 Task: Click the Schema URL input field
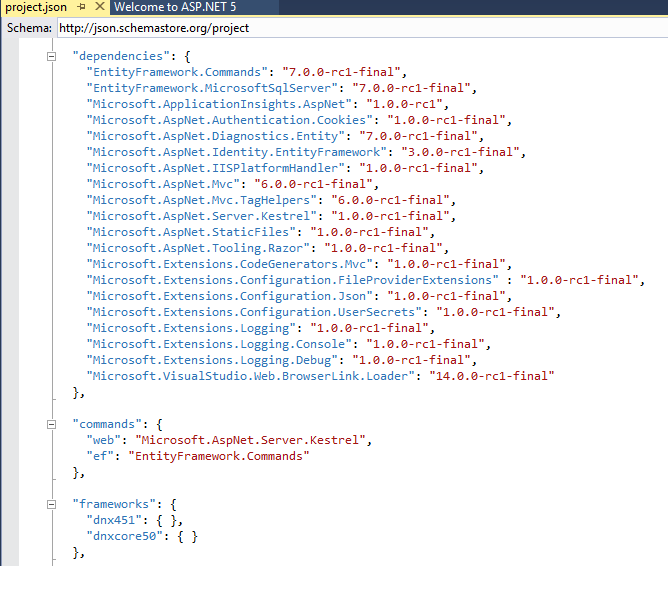tap(362, 28)
